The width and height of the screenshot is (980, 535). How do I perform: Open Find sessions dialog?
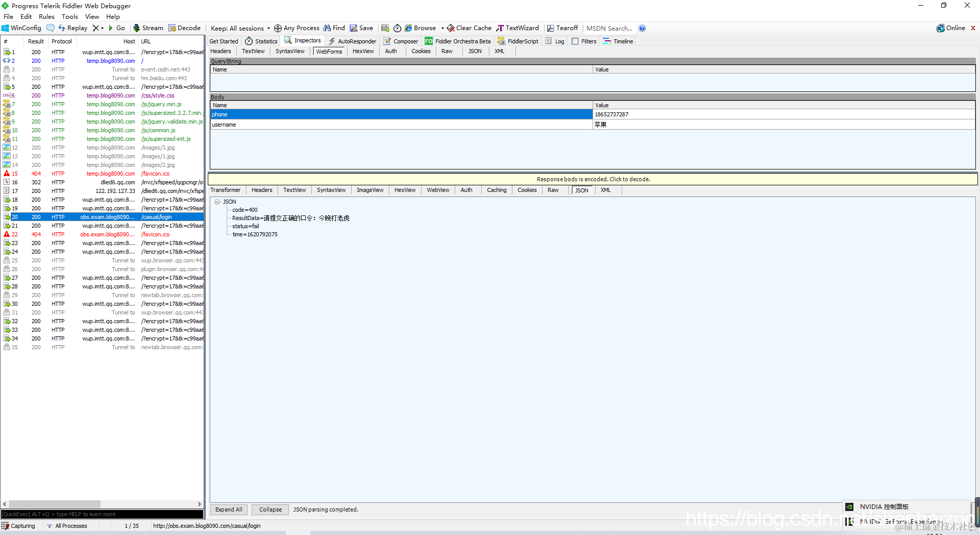point(334,28)
